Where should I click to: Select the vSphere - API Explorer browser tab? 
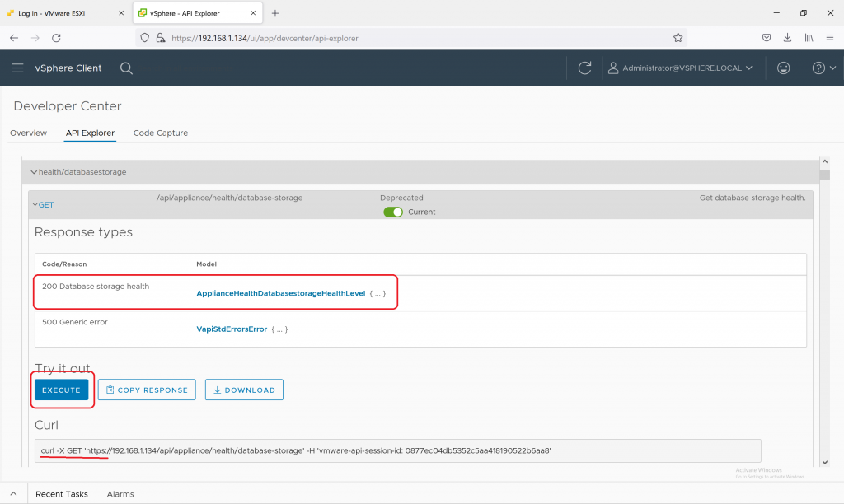185,13
